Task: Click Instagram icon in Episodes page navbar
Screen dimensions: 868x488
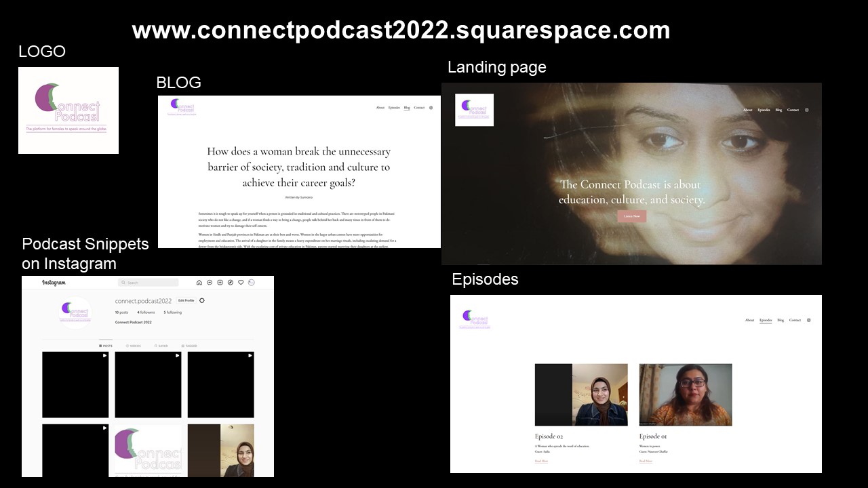Action: click(x=808, y=320)
